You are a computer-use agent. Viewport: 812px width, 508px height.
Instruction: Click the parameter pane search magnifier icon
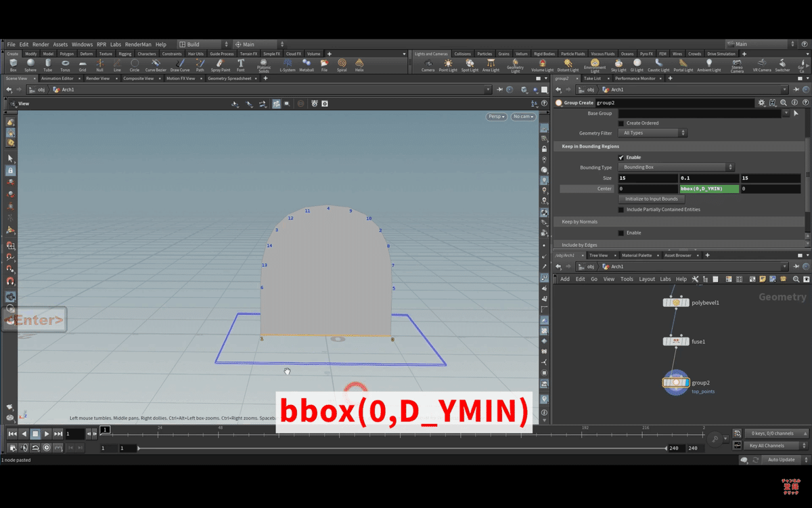coord(784,103)
